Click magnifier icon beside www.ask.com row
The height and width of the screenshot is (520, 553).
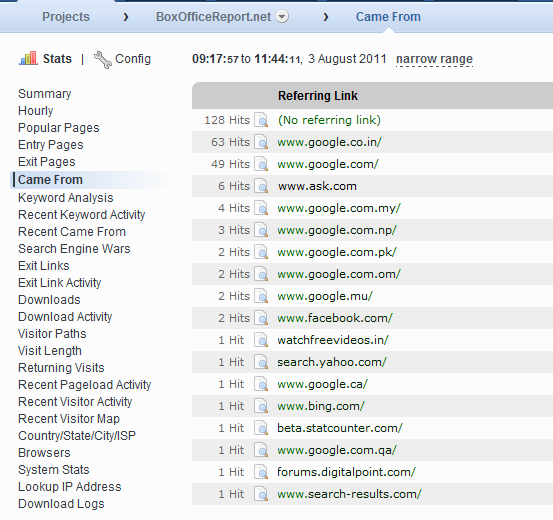point(261,186)
